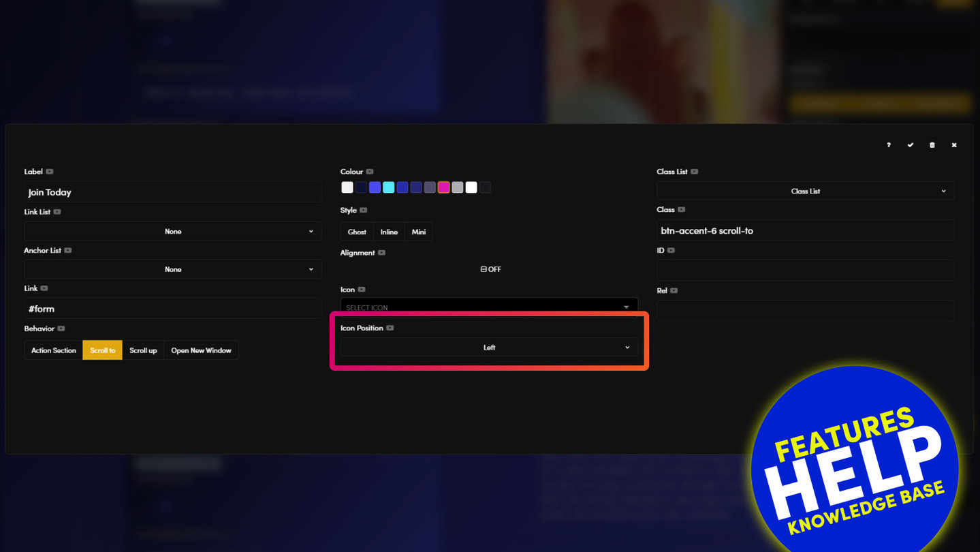This screenshot has height=552, width=980.
Task: Click video help icon next to Class List
Action: coord(694,172)
